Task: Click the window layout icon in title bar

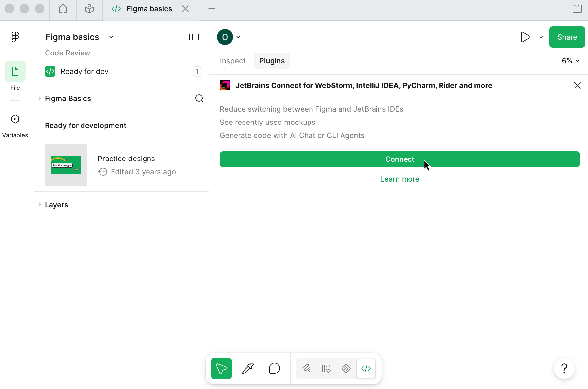Action: 577,9
